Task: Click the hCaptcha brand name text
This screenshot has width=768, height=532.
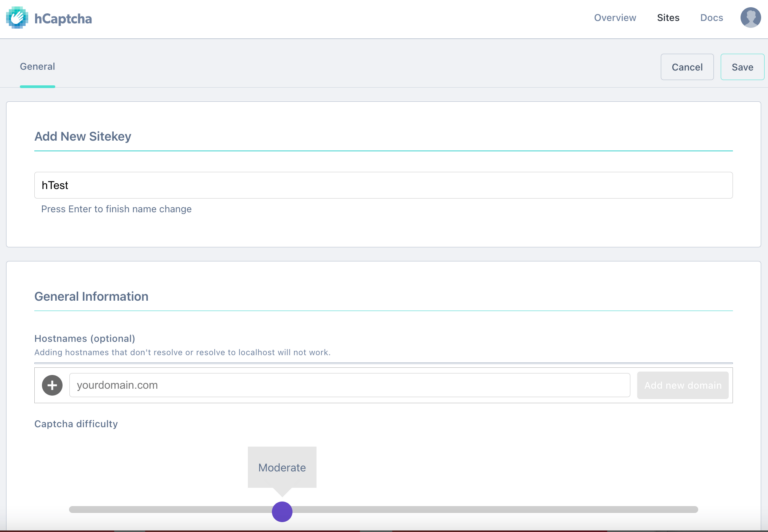Action: (x=63, y=19)
